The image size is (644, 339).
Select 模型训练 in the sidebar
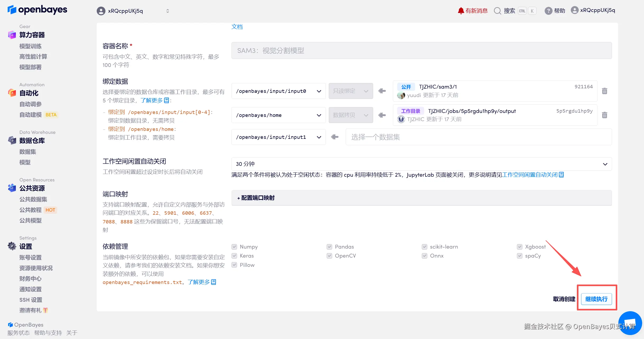pos(30,46)
